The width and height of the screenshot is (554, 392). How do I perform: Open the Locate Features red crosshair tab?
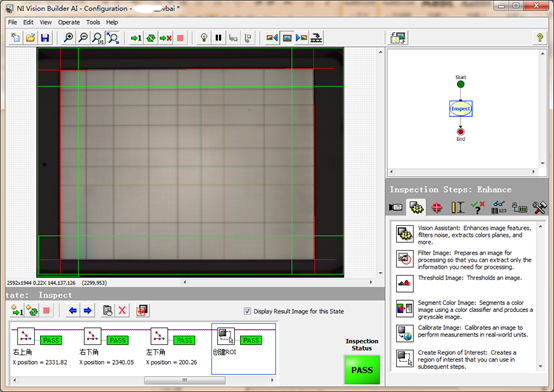[x=437, y=207]
